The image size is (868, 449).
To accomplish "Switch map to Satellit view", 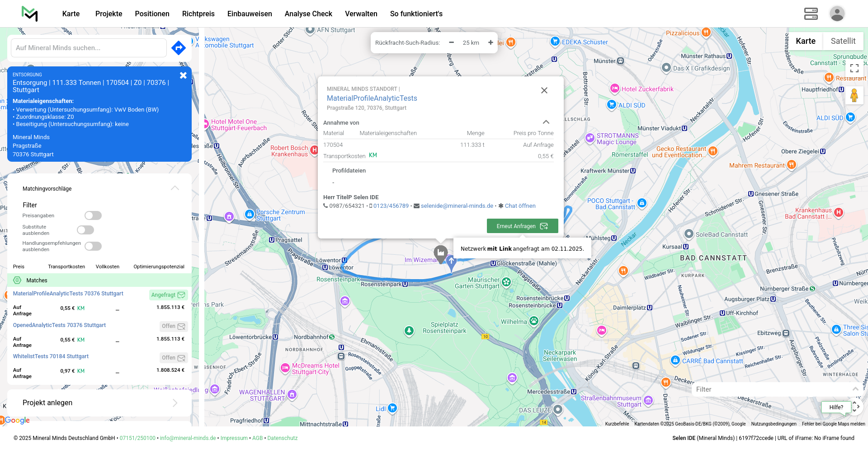I will click(x=843, y=41).
